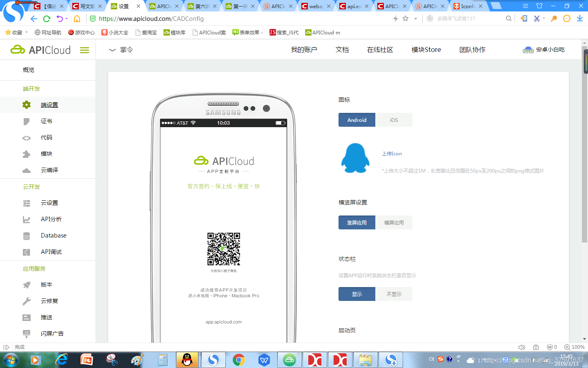Switch to the 写文章 browser tab

click(x=87, y=6)
